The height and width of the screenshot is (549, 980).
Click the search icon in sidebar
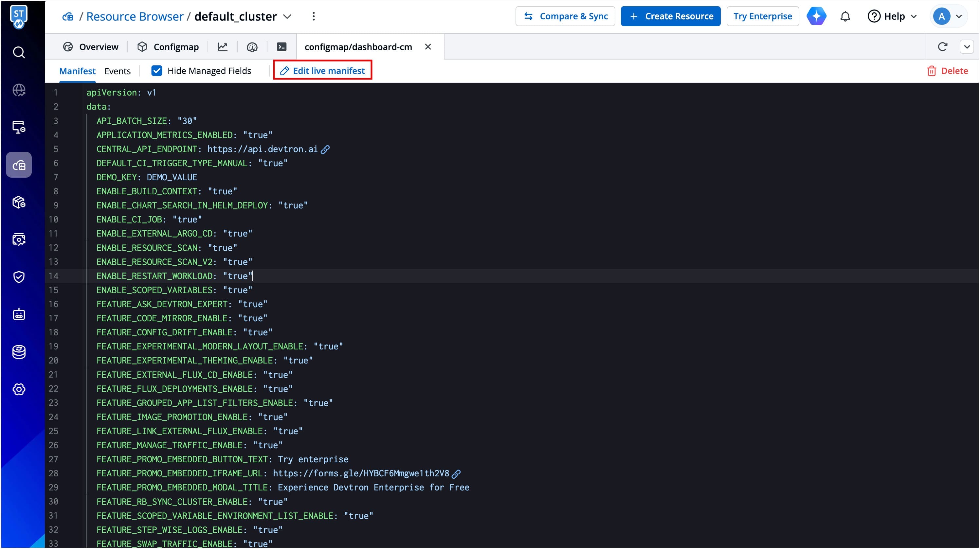coord(19,52)
